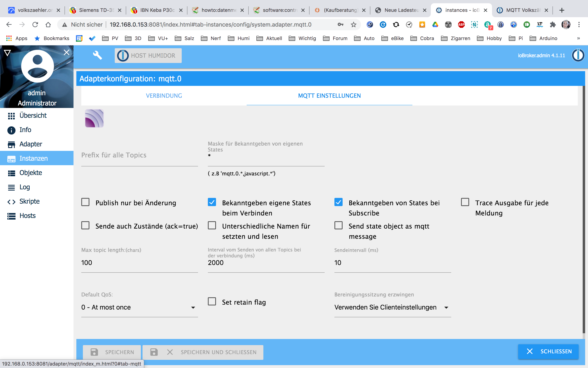Image resolution: width=588 pixels, height=368 pixels.
Task: Click the Google Drive extension icon
Action: 435,25
